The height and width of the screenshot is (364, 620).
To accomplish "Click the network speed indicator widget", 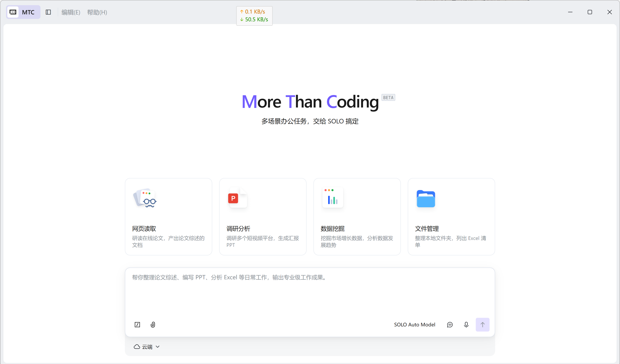I will click(x=254, y=15).
